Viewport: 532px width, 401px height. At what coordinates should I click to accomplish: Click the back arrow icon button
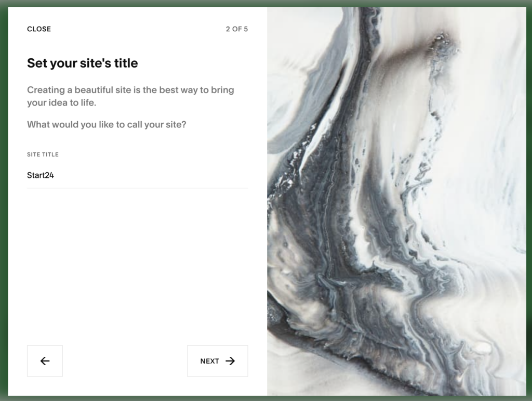point(45,360)
